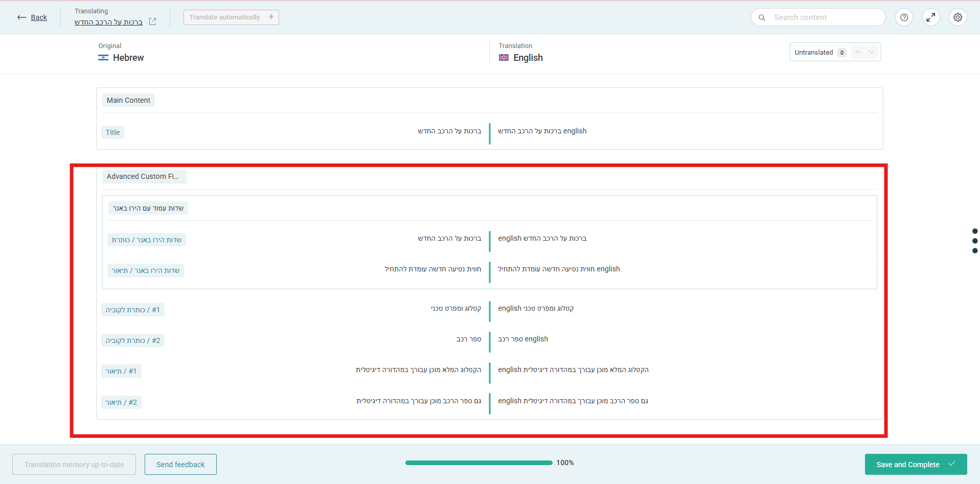Click the Untranslated count badge
The width and height of the screenshot is (980, 484).
pyautogui.click(x=842, y=53)
